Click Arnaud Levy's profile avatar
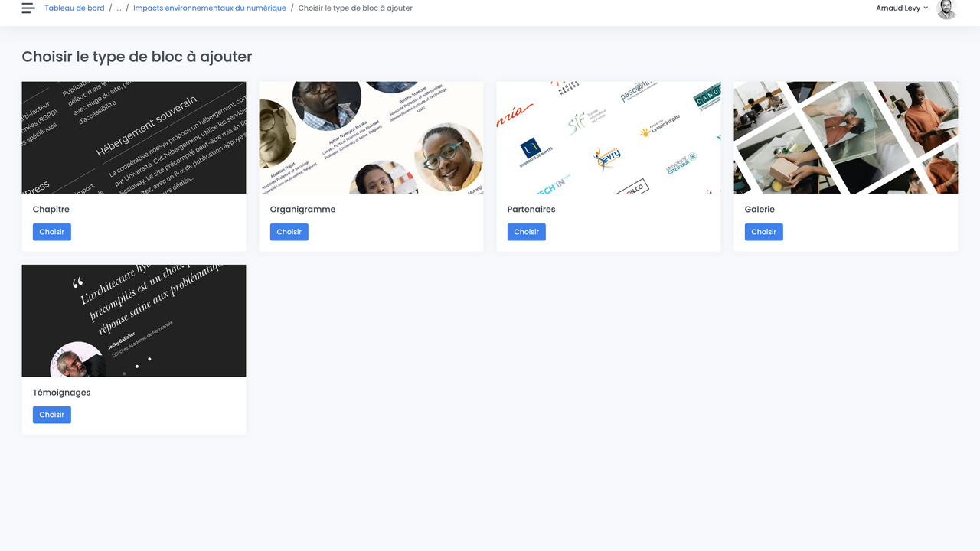This screenshot has width=980, height=551. pos(947,8)
